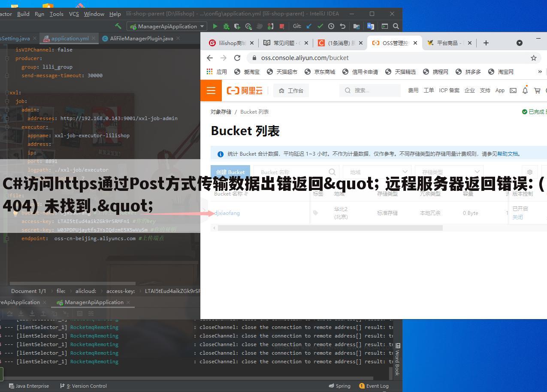Open Event Log tool window
Image resolution: width=547 pixels, height=392 pixels.
[x=374, y=386]
